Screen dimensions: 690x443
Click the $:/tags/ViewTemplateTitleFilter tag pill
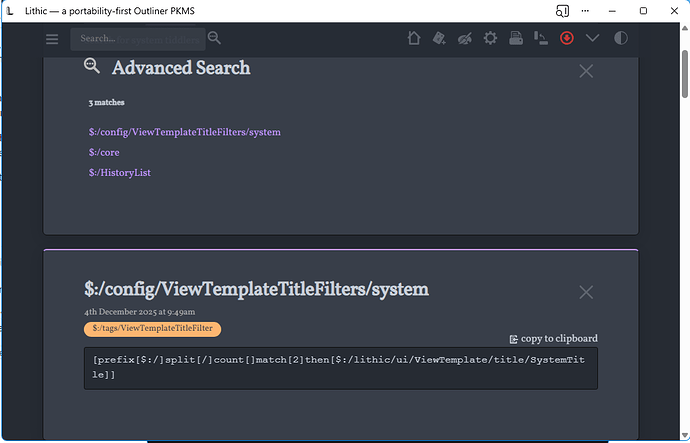point(152,329)
